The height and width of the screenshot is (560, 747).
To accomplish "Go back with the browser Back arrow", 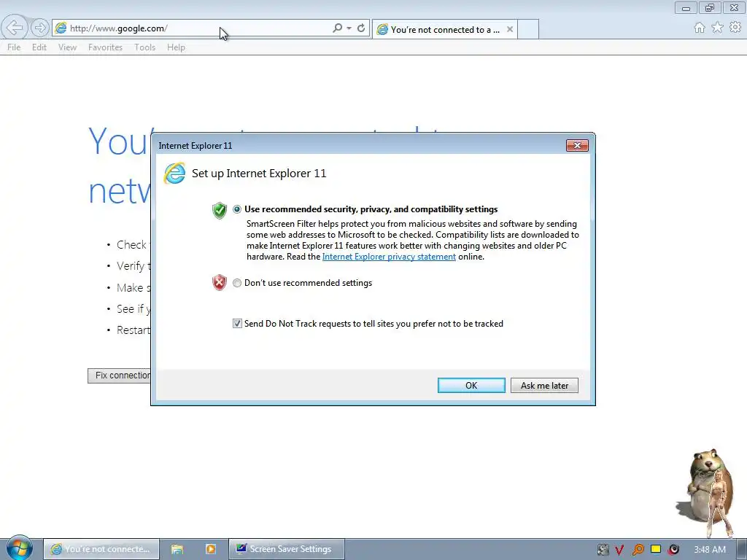I will tap(15, 28).
